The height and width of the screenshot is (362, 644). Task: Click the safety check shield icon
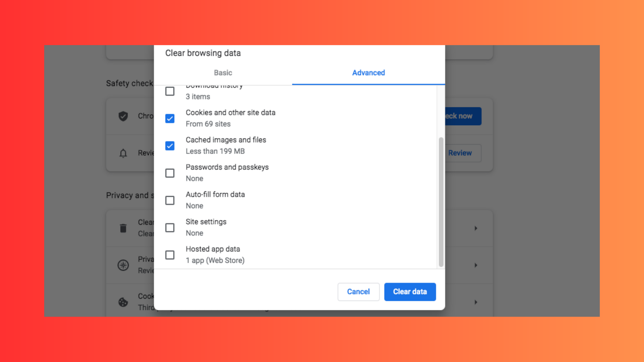coord(123,116)
